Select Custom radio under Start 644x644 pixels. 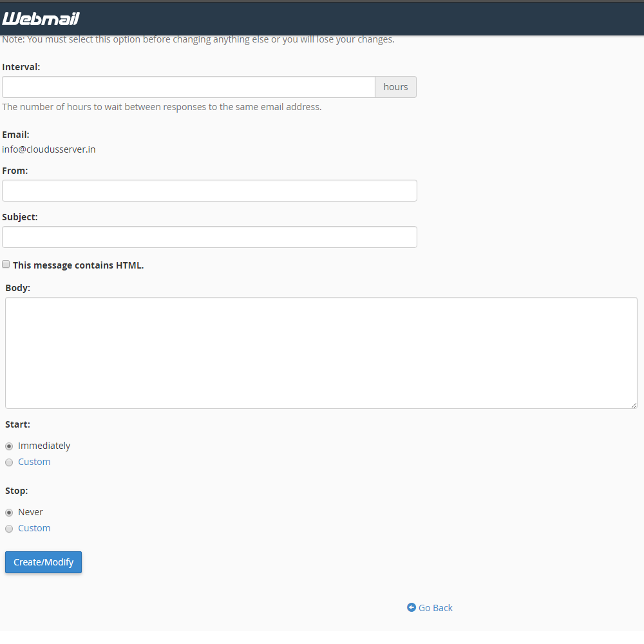9,462
